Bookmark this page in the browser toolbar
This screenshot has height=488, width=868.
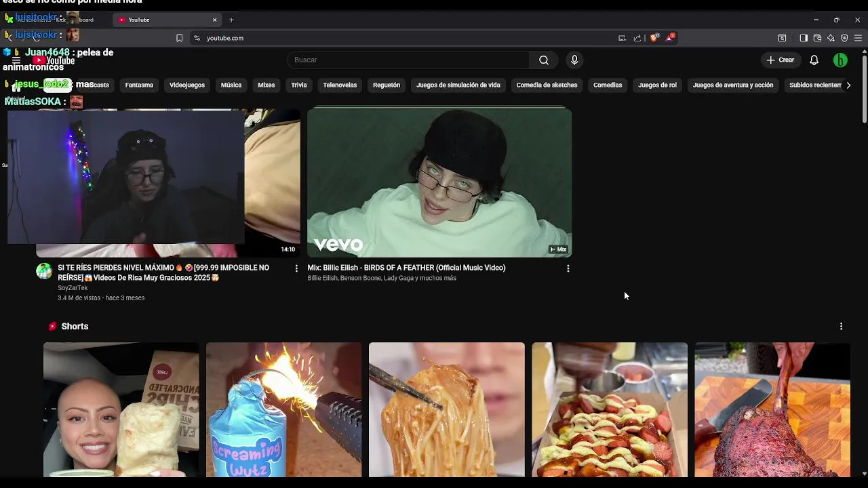coord(179,38)
